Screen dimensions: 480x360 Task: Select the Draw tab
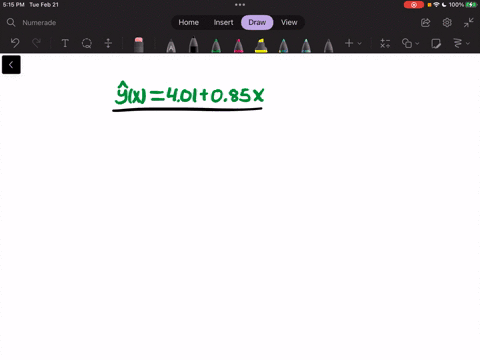257,22
